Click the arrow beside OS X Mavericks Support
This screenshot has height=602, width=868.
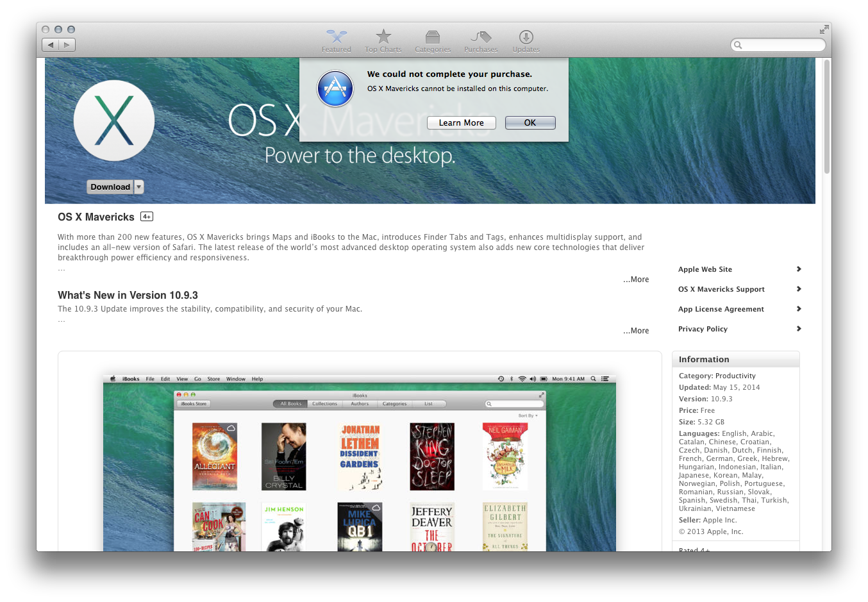799,289
